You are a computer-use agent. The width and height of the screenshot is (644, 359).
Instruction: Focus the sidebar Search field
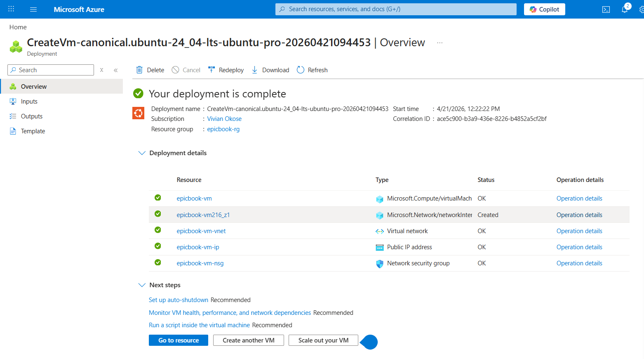(x=51, y=70)
